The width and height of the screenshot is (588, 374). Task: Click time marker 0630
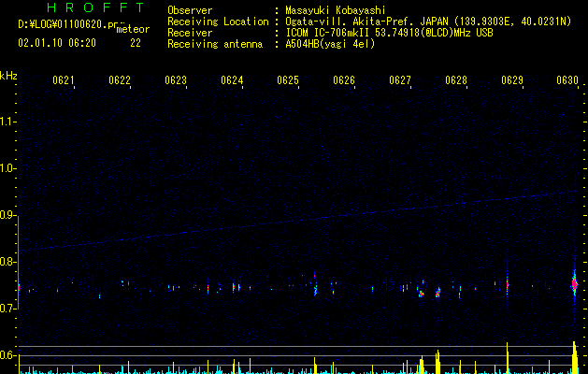[567, 80]
